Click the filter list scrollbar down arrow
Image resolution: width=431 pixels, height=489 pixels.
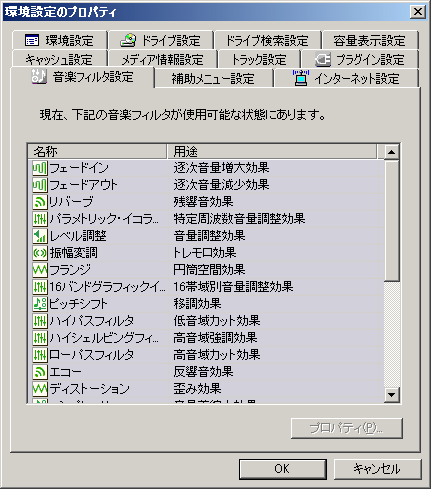(391, 395)
